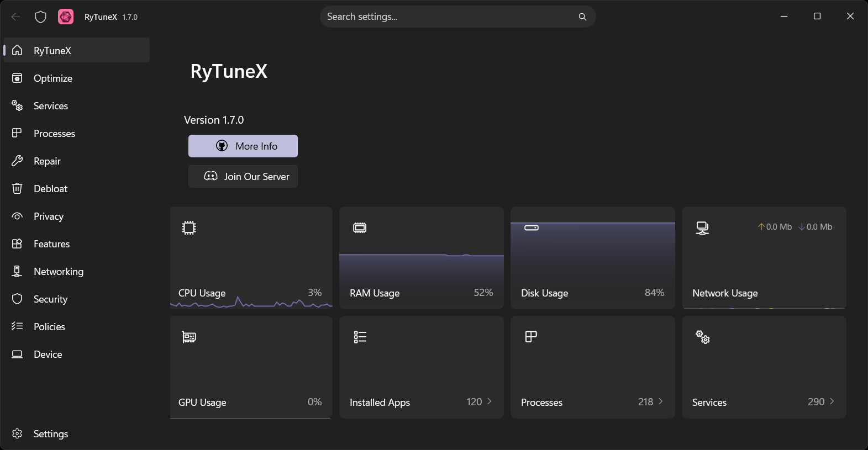Click the GPU card icon

tap(189, 337)
